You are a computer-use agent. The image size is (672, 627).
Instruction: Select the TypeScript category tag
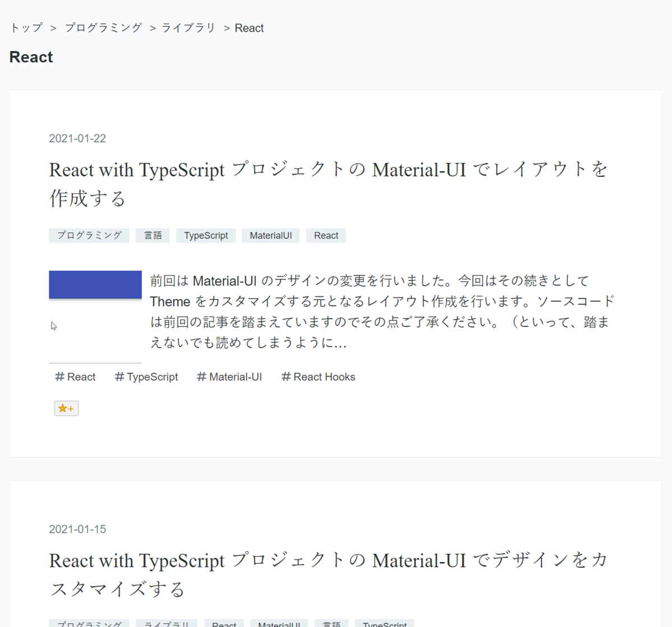click(206, 235)
